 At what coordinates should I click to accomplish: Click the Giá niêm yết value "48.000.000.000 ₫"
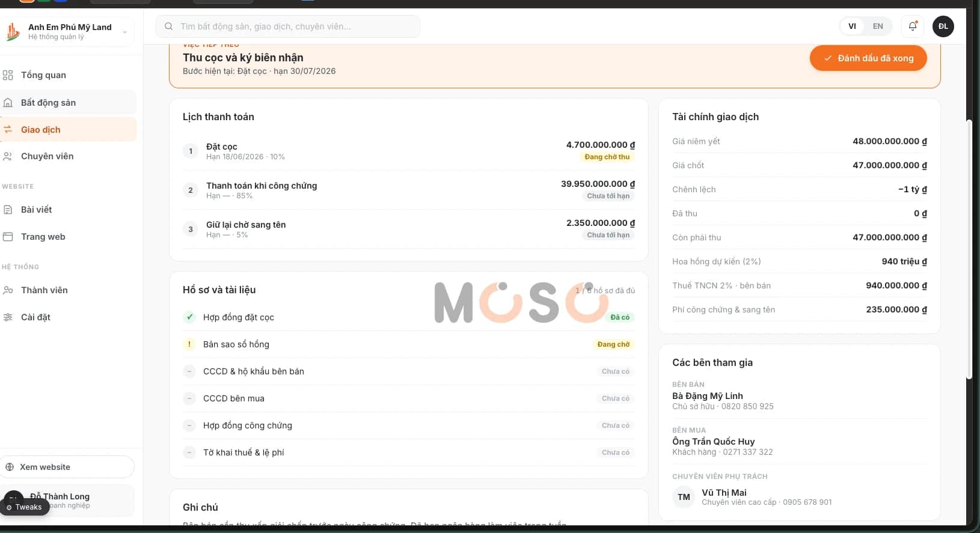[x=890, y=141]
